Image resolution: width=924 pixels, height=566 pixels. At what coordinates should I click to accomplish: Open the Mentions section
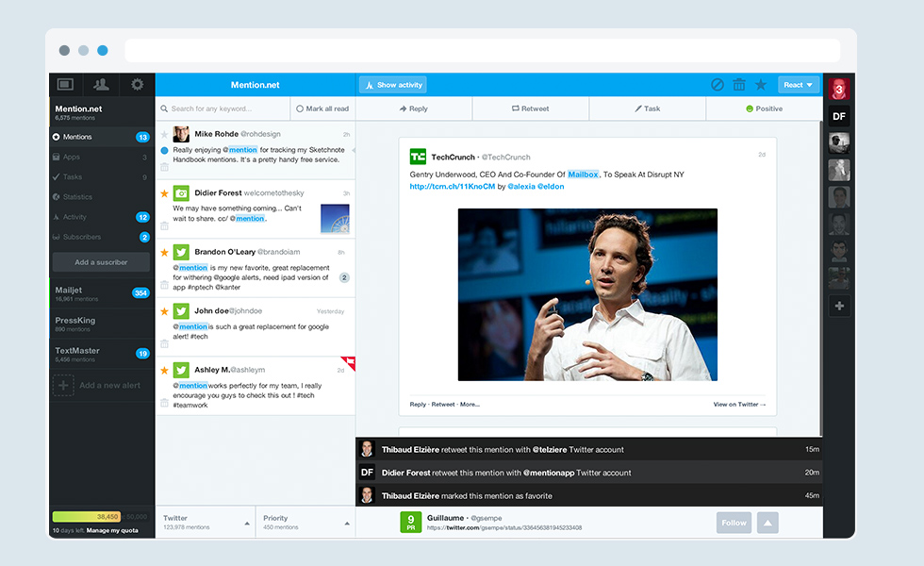[102, 137]
